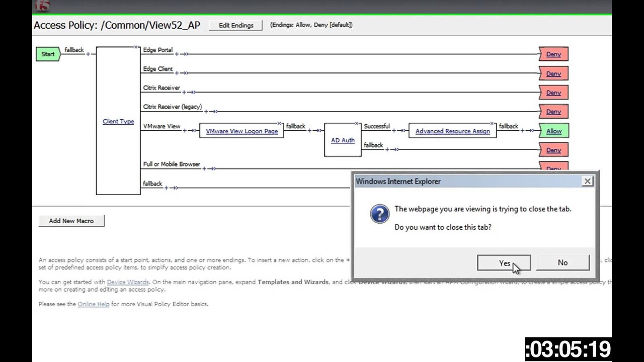Open the Online Help link
This screenshot has width=644, height=362.
pos(94,304)
